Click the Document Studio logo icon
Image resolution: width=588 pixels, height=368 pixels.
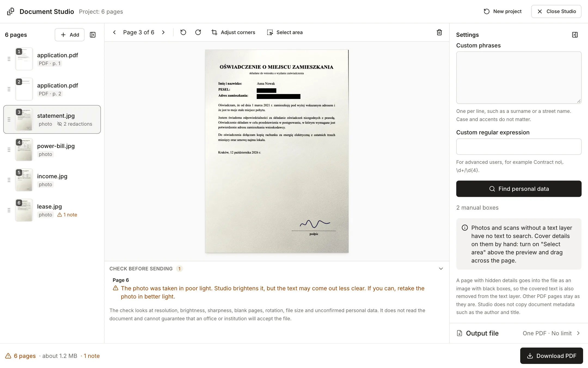pyautogui.click(x=11, y=11)
